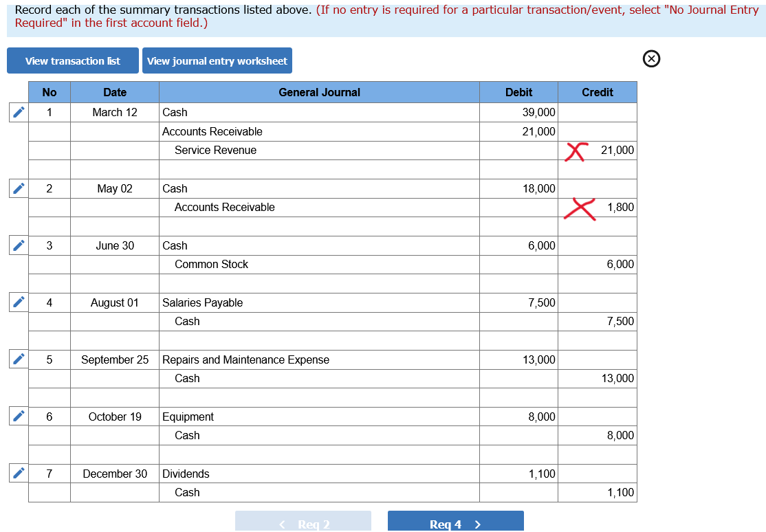Click Cash credit line in December 30 entry
The height and width of the screenshot is (532, 766).
coord(319,492)
